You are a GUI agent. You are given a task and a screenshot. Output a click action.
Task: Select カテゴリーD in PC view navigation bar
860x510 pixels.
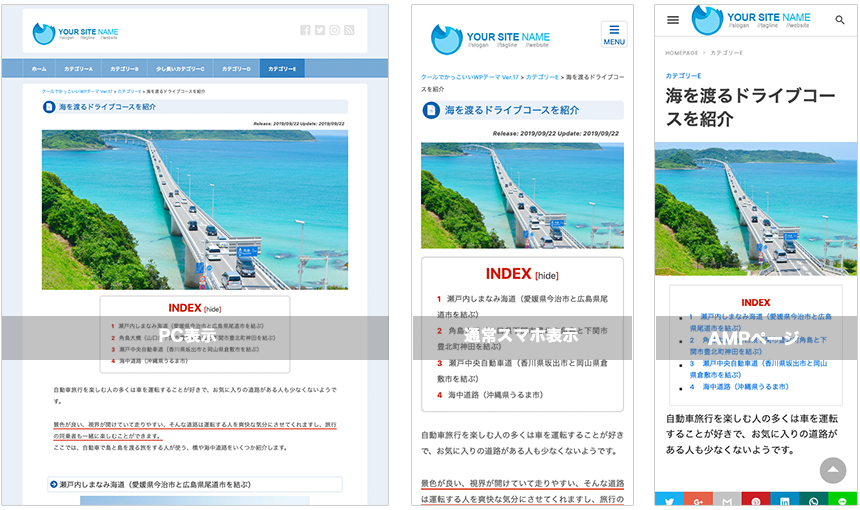pos(236,69)
